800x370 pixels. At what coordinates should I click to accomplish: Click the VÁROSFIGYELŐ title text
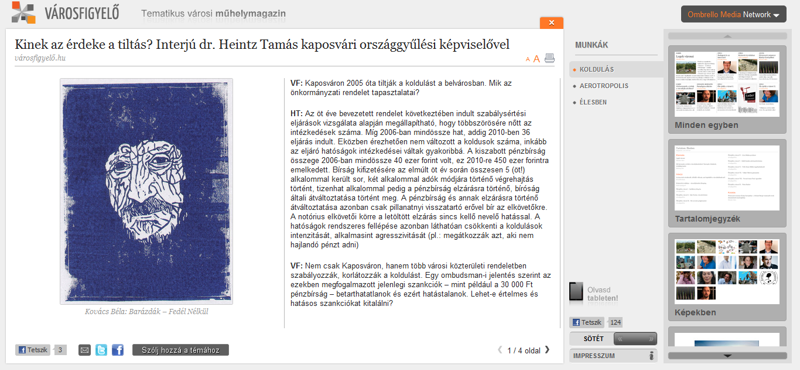click(82, 13)
